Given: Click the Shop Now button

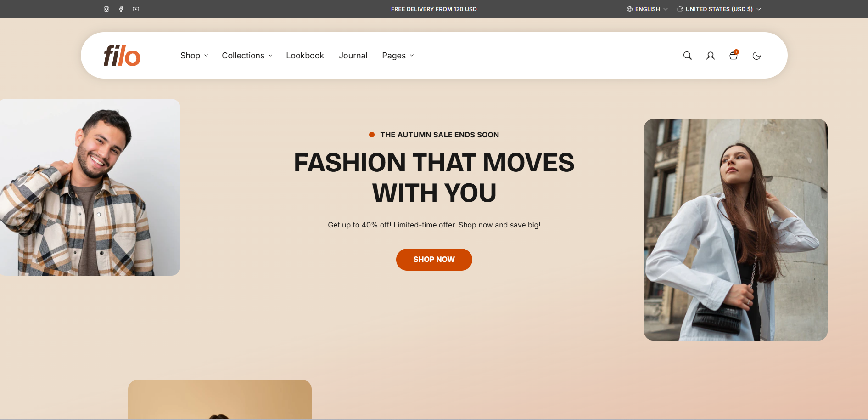Looking at the screenshot, I should pos(434,260).
